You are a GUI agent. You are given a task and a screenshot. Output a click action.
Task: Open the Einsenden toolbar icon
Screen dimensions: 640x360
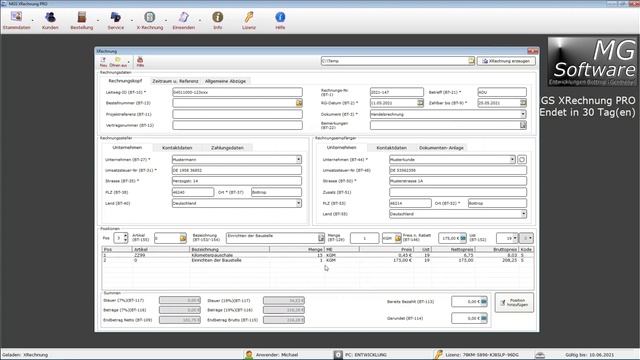click(x=184, y=20)
